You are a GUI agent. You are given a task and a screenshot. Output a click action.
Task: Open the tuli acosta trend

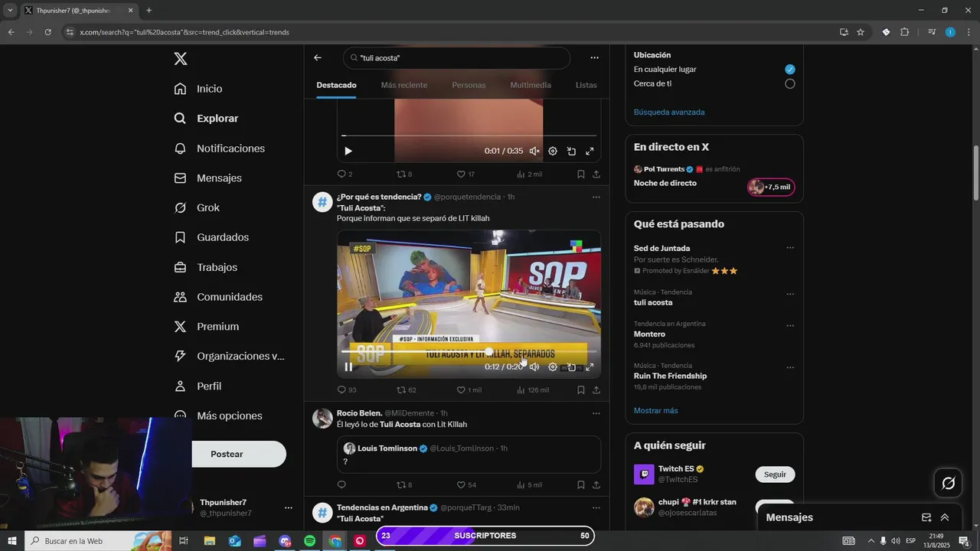653,303
